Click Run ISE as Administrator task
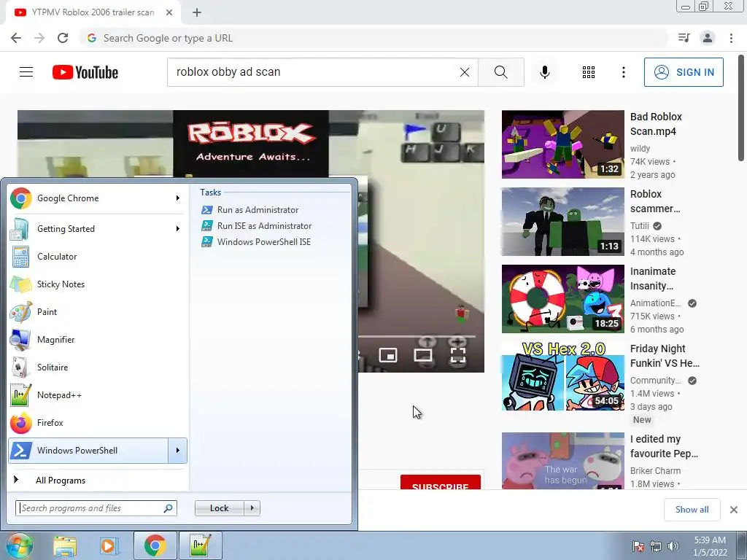 256,226
